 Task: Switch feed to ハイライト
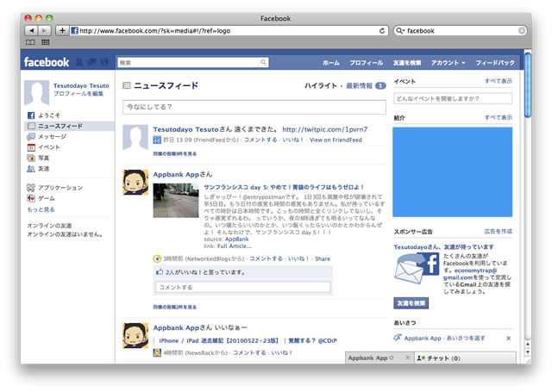pyautogui.click(x=321, y=85)
